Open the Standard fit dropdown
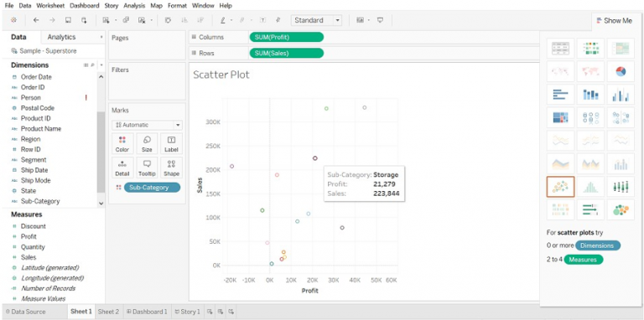 [x=316, y=20]
